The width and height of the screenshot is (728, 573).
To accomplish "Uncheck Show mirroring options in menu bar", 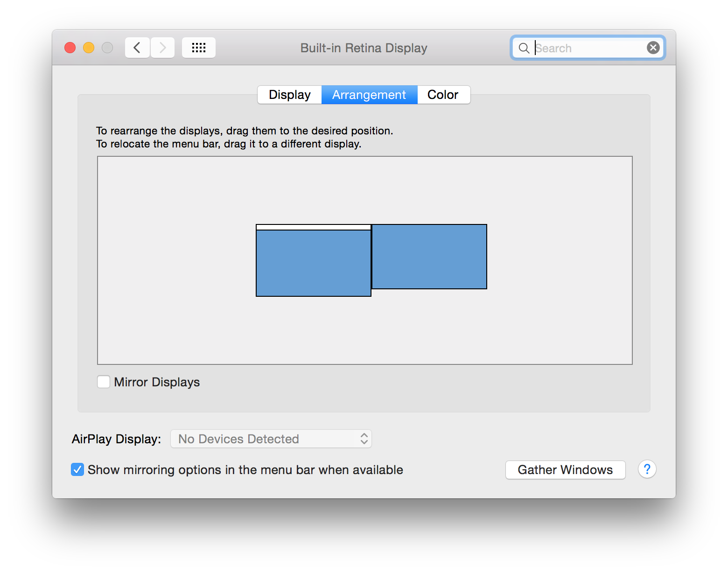I will pos(77,469).
